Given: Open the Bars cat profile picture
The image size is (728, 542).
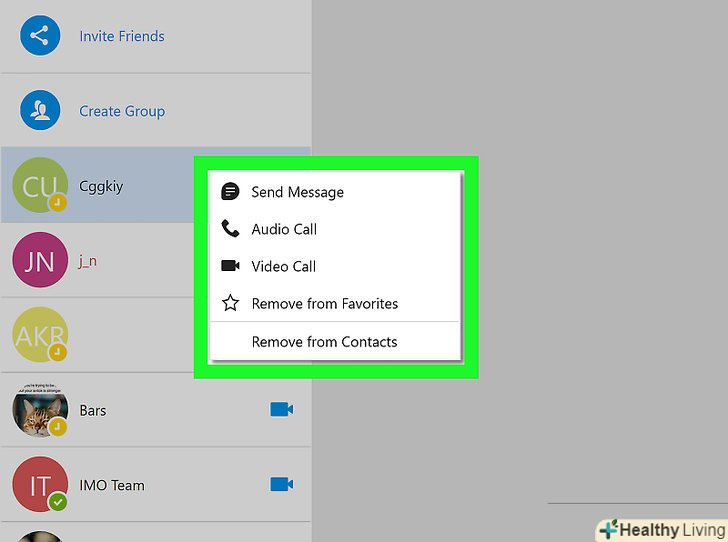Looking at the screenshot, I should tap(40, 410).
